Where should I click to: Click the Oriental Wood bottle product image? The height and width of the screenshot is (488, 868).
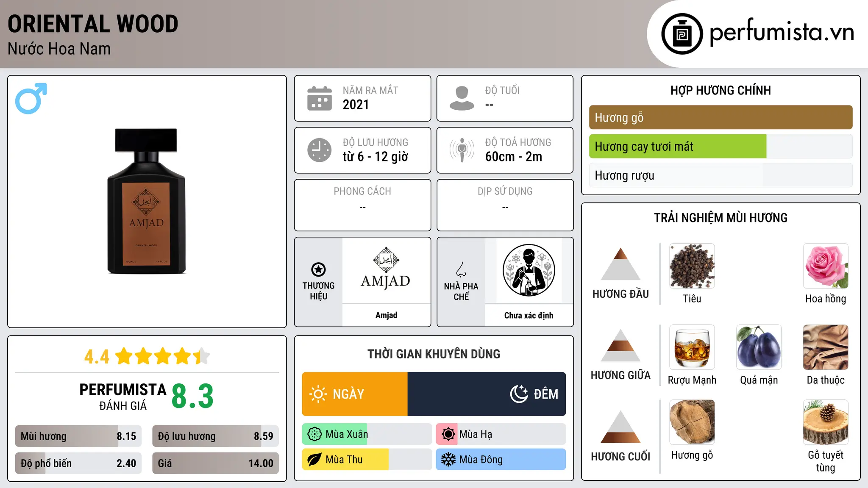(x=147, y=201)
